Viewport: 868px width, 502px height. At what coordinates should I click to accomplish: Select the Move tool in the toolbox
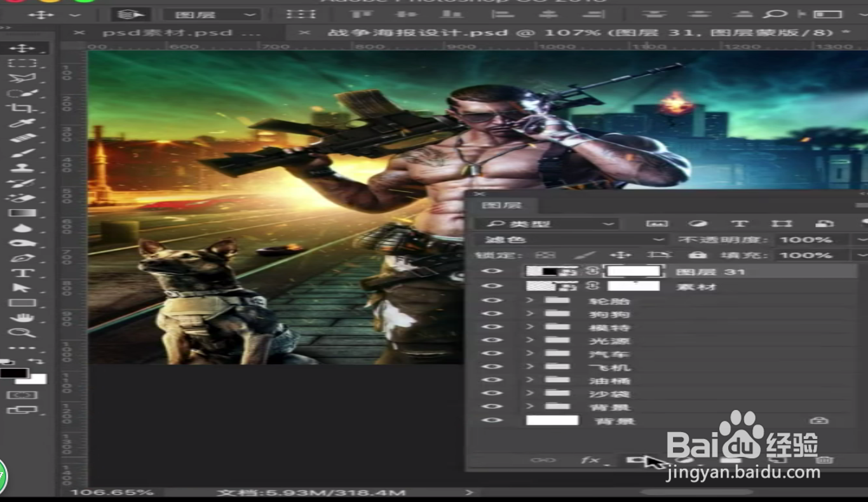point(22,48)
